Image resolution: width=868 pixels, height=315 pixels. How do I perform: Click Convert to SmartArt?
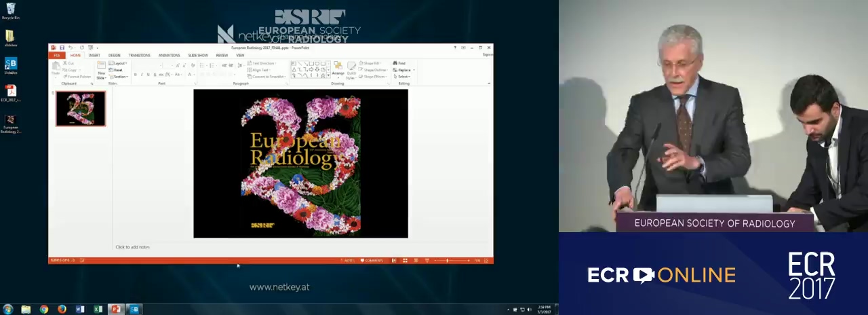click(267, 77)
